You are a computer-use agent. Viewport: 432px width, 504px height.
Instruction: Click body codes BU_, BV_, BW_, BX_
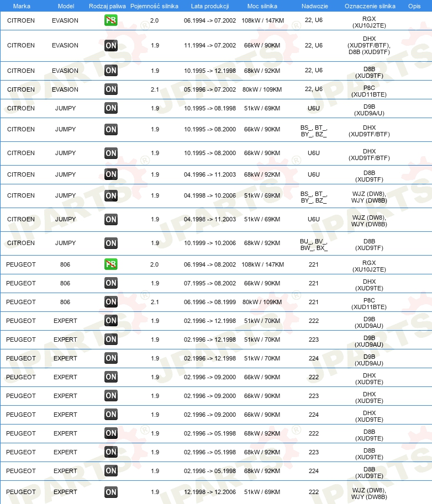[314, 245]
